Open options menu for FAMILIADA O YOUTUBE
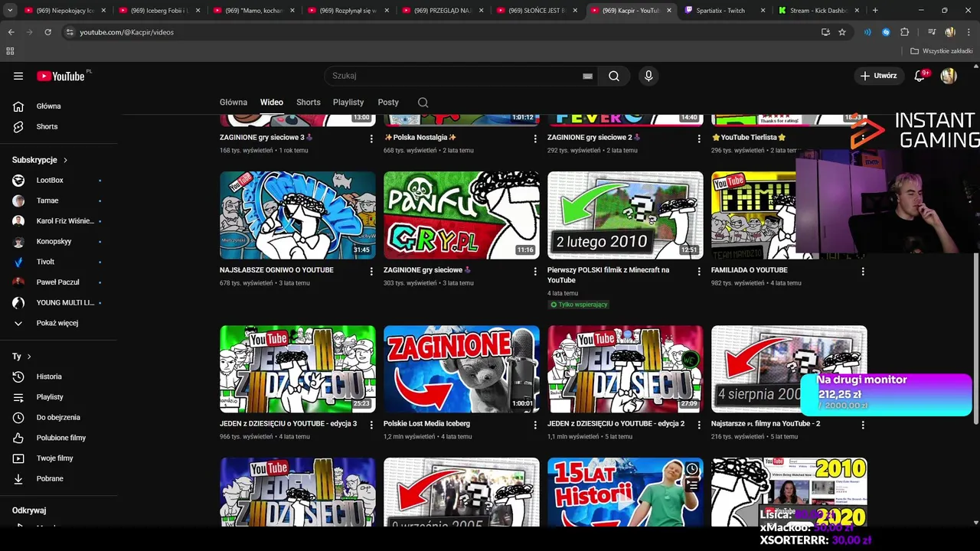This screenshot has width=980, height=551. (863, 271)
